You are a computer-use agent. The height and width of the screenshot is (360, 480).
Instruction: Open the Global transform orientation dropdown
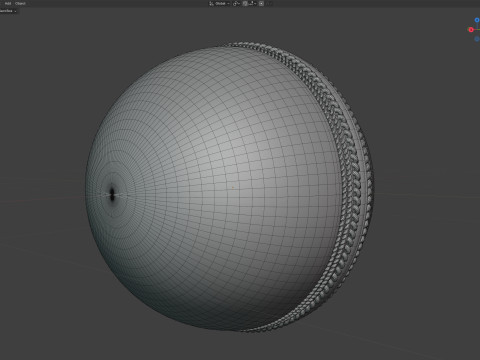coord(219,3)
